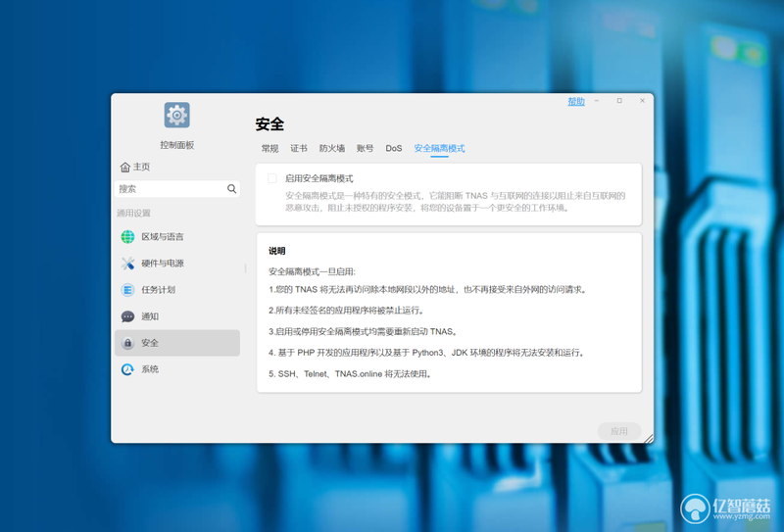Viewport: 784px width, 532px height.
Task: Open the 帮助 help link
Action: [x=576, y=101]
